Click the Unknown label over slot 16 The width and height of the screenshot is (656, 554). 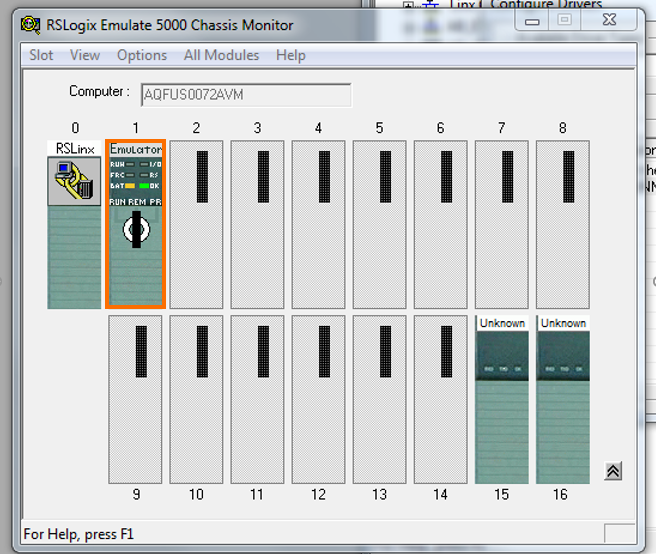[x=563, y=323]
